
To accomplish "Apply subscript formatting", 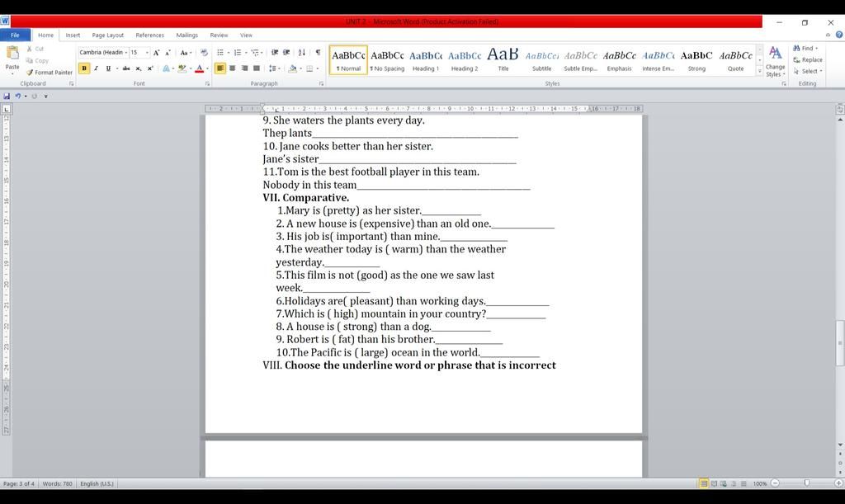I will coord(138,68).
